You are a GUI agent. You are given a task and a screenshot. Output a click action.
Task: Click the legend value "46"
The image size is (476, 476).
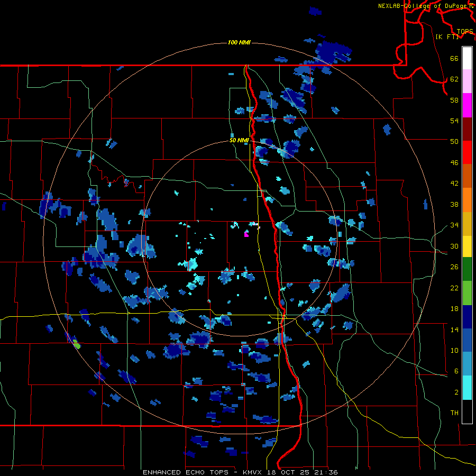point(454,163)
